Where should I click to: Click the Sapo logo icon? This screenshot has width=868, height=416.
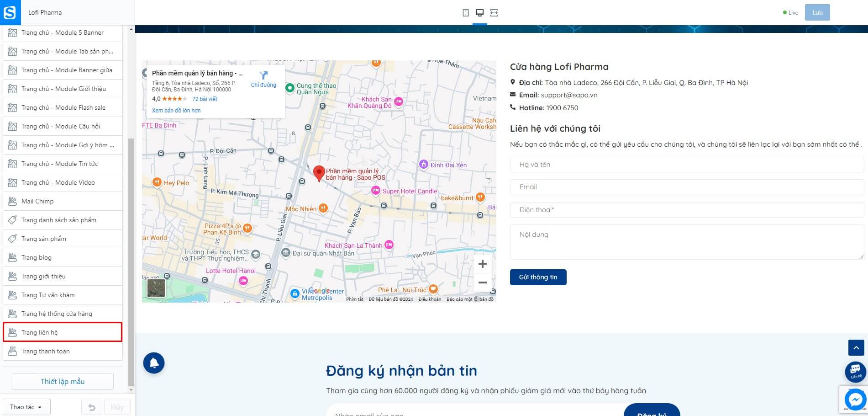[x=10, y=12]
